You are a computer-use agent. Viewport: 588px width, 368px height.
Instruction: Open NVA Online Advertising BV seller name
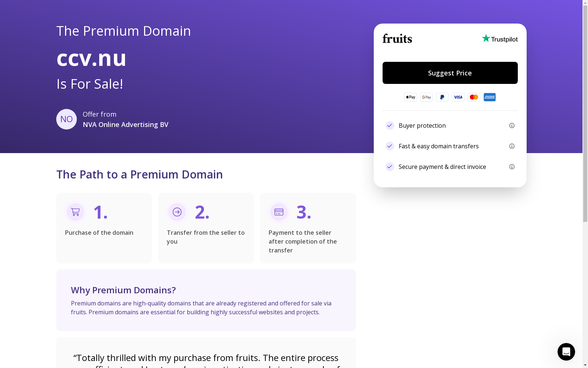126,125
